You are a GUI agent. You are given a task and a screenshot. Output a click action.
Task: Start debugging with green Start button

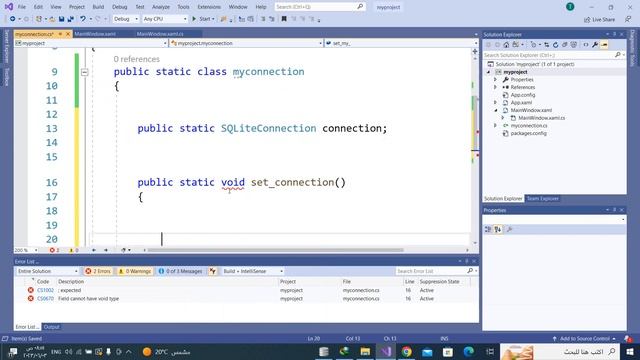pyautogui.click(x=203, y=19)
